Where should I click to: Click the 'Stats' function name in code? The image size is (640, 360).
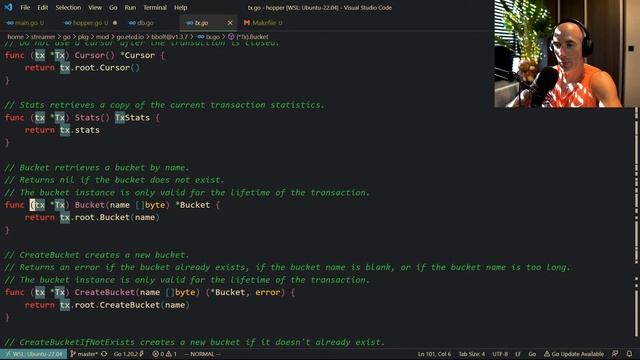point(87,118)
